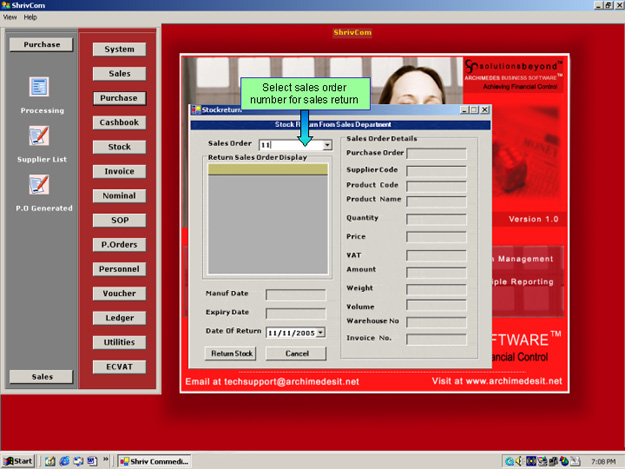Image resolution: width=625 pixels, height=469 pixels.
Task: Go to the ECVAT module
Action: click(x=119, y=367)
